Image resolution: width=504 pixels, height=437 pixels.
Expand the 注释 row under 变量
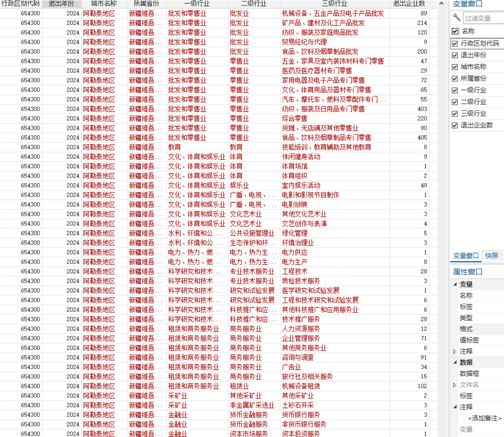454,351
